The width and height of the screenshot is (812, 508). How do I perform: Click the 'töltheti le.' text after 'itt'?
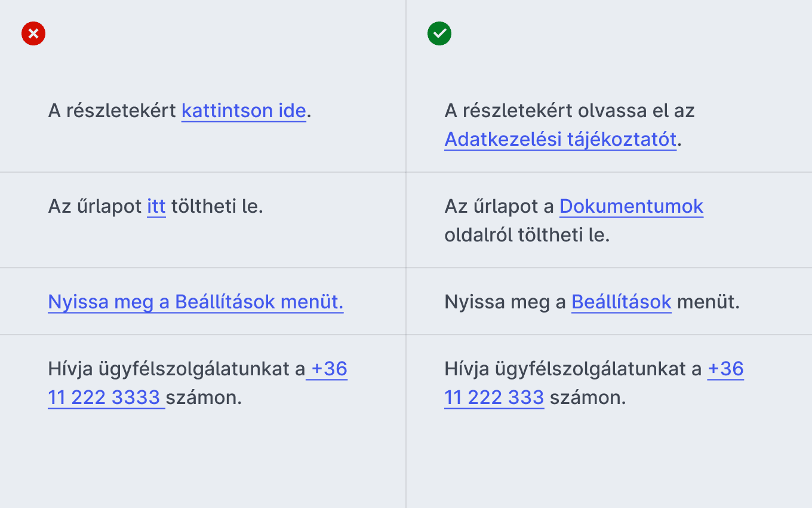(217, 207)
